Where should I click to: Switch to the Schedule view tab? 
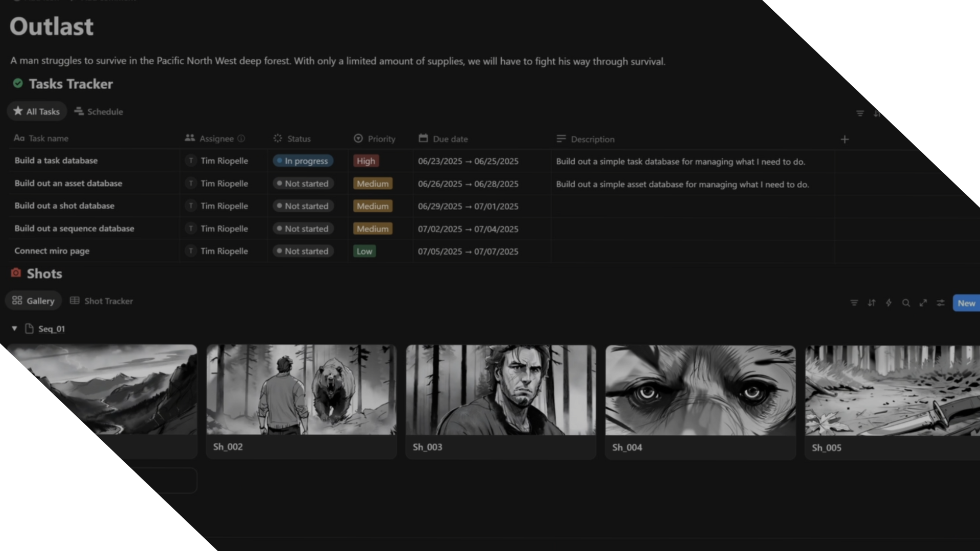[x=99, y=111]
